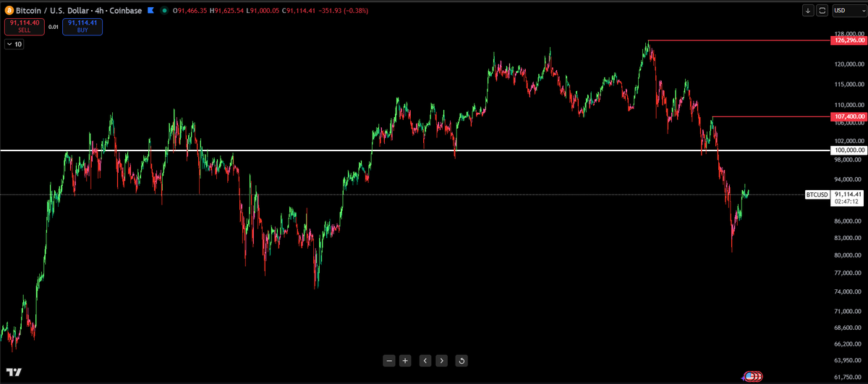Move chart right with the right arrow
This screenshot has height=384, width=868.
(442, 360)
